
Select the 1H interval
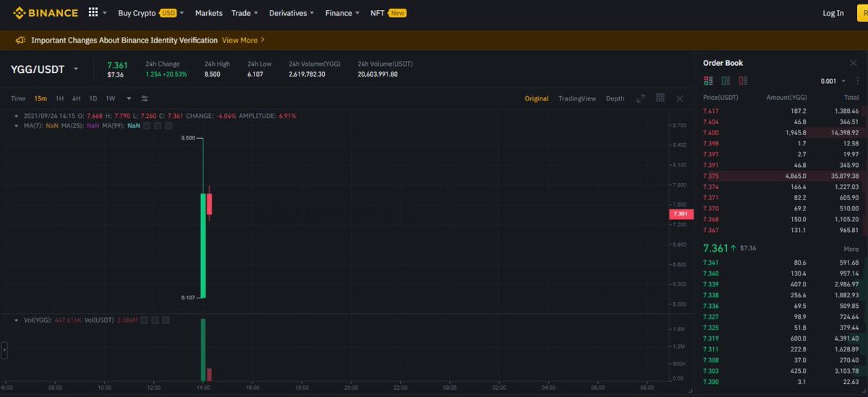point(59,98)
